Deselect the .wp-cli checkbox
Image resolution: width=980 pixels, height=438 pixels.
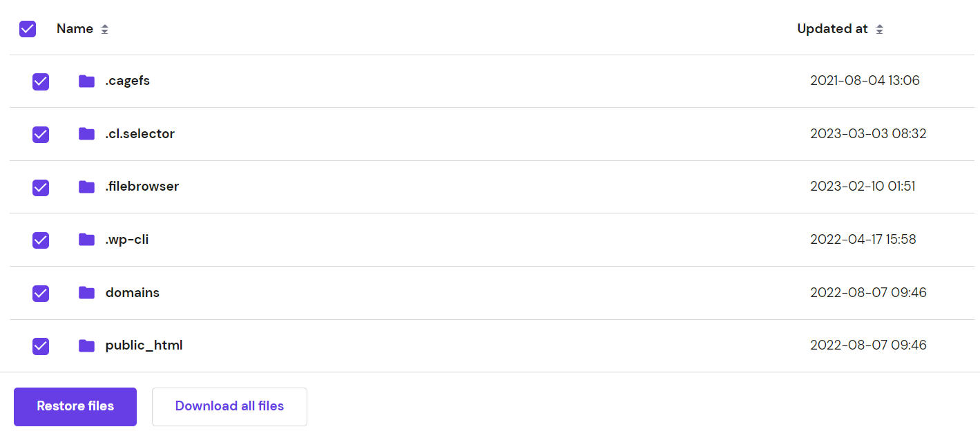click(x=40, y=240)
